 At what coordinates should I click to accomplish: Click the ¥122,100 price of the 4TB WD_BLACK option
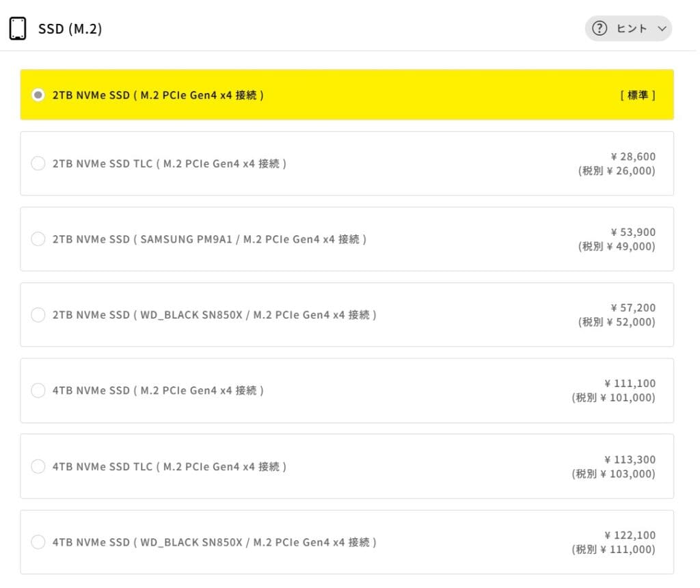coord(630,535)
